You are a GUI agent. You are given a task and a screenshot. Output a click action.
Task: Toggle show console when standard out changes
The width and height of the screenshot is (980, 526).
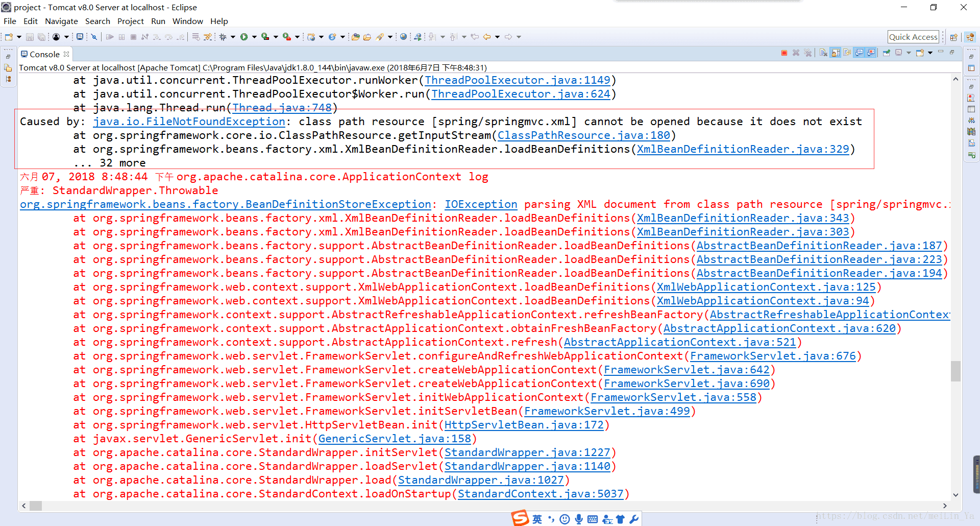tap(860, 53)
